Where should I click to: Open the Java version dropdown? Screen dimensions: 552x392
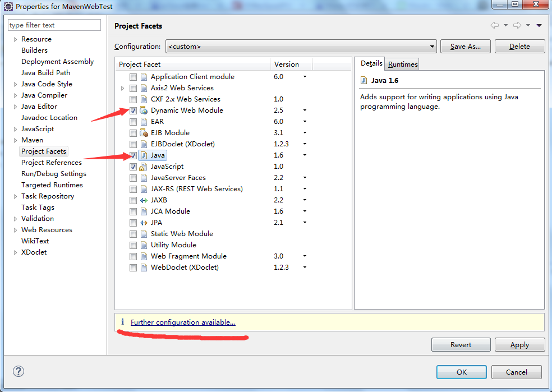305,155
